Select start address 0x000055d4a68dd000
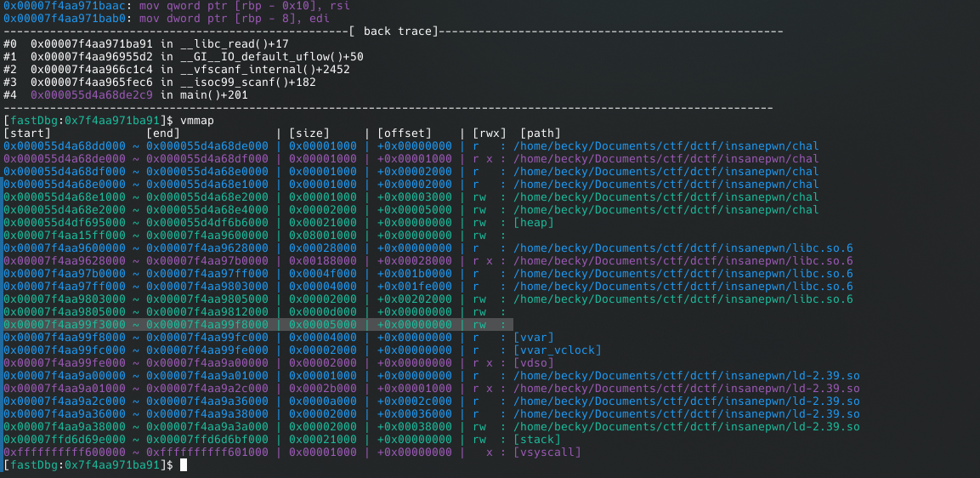The height and width of the screenshot is (478, 980). [x=65, y=145]
